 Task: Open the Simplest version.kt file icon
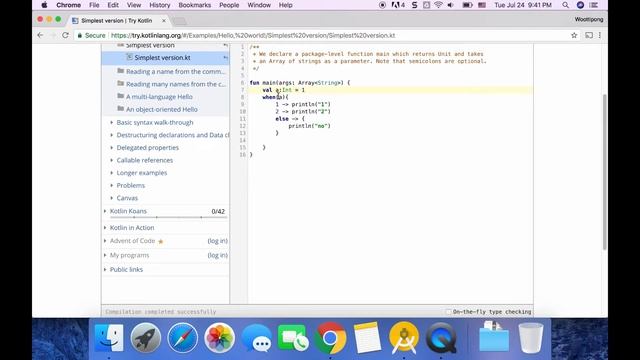[x=129, y=57]
